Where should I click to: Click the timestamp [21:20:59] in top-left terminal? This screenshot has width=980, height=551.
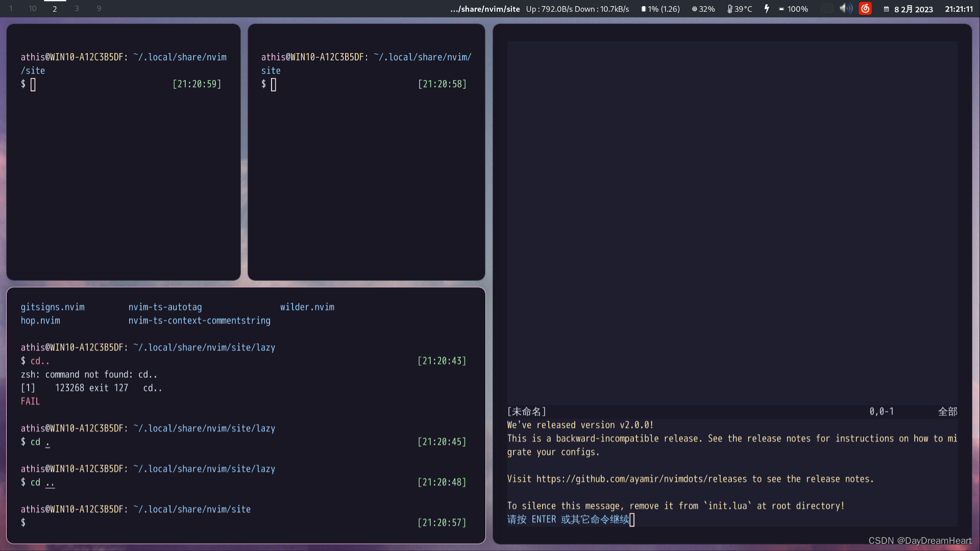[197, 84]
